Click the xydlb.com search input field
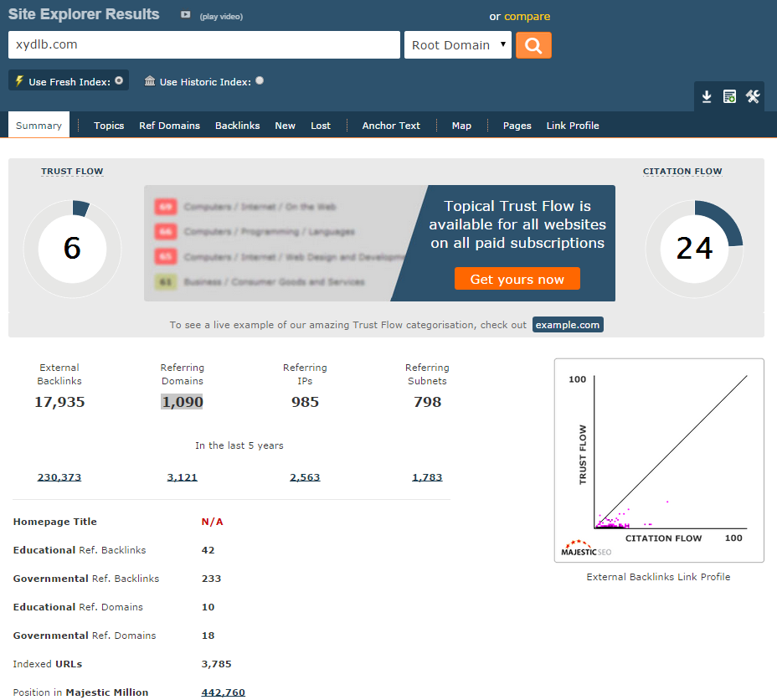This screenshot has width=777, height=700. pyautogui.click(x=204, y=44)
